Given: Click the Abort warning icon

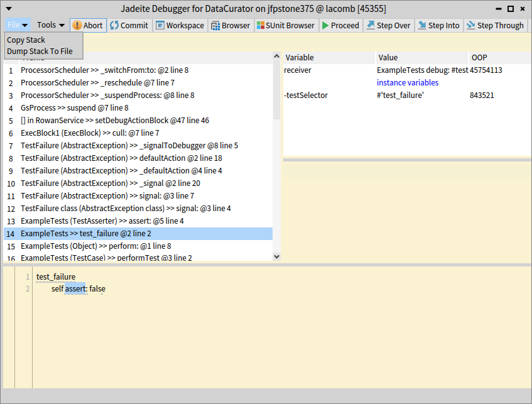Looking at the screenshot, I should [x=77, y=25].
